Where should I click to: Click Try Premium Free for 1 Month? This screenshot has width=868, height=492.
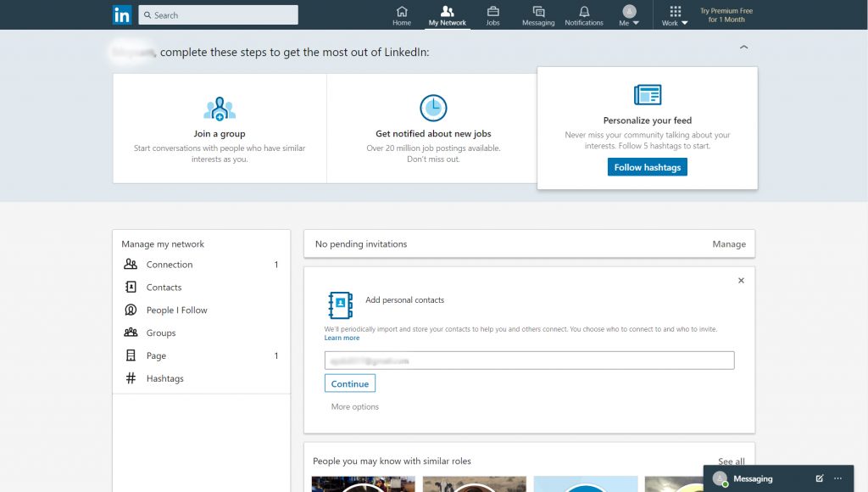726,15
